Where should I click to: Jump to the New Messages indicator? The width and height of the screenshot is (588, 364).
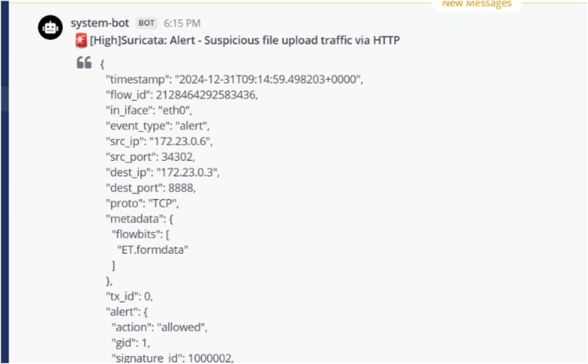477,4
